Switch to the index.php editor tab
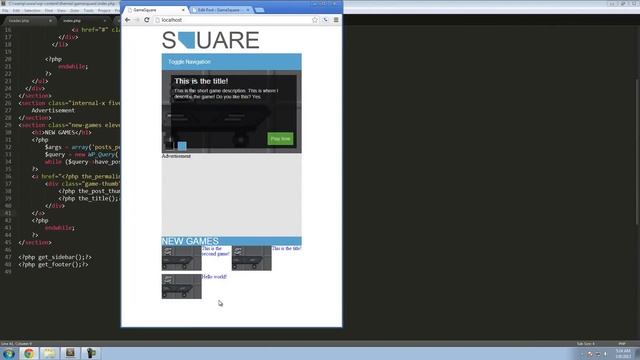The width and height of the screenshot is (640, 360). point(84,20)
